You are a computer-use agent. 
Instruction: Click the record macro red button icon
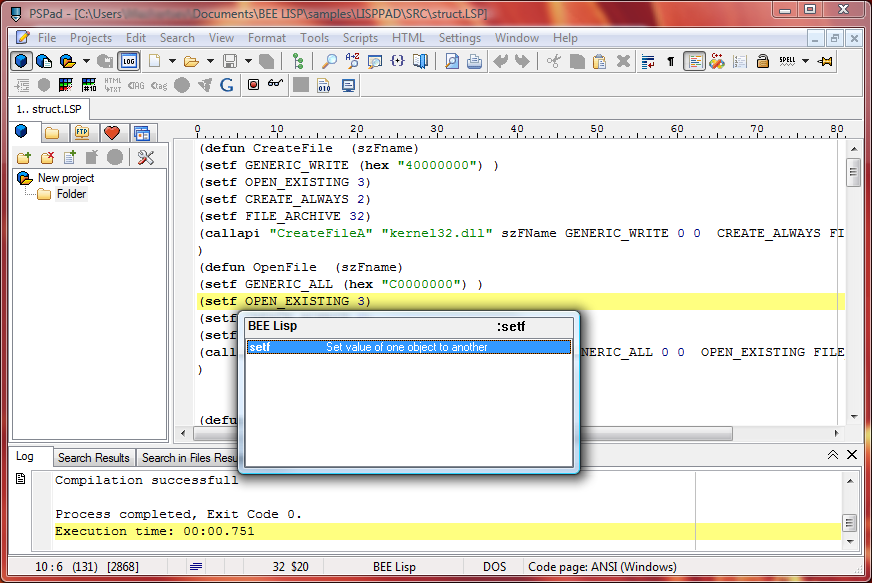(253, 85)
